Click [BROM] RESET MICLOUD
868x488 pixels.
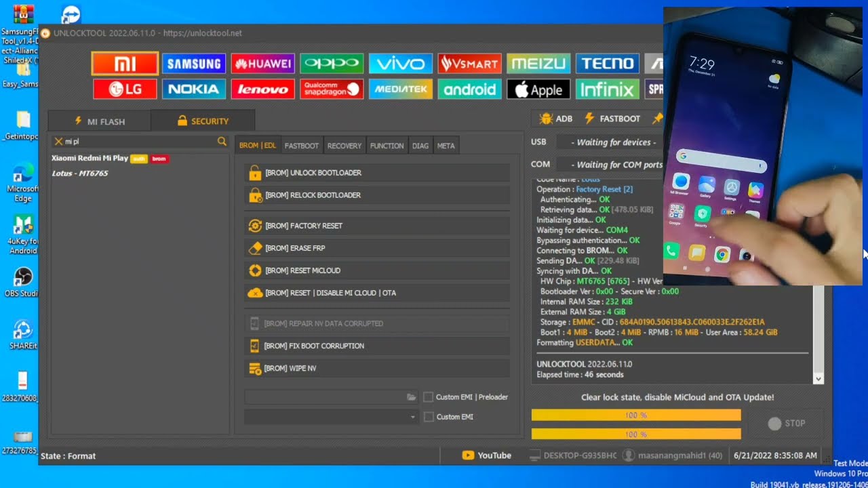376,270
